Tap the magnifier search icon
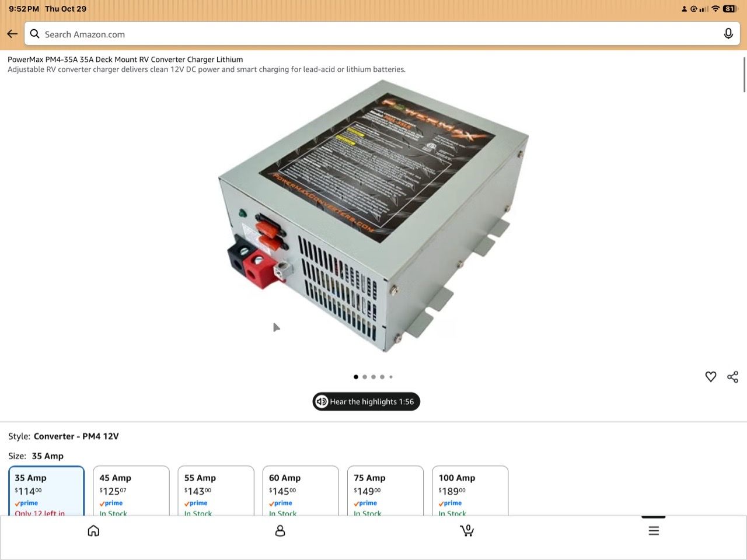The width and height of the screenshot is (747, 560). click(x=35, y=34)
